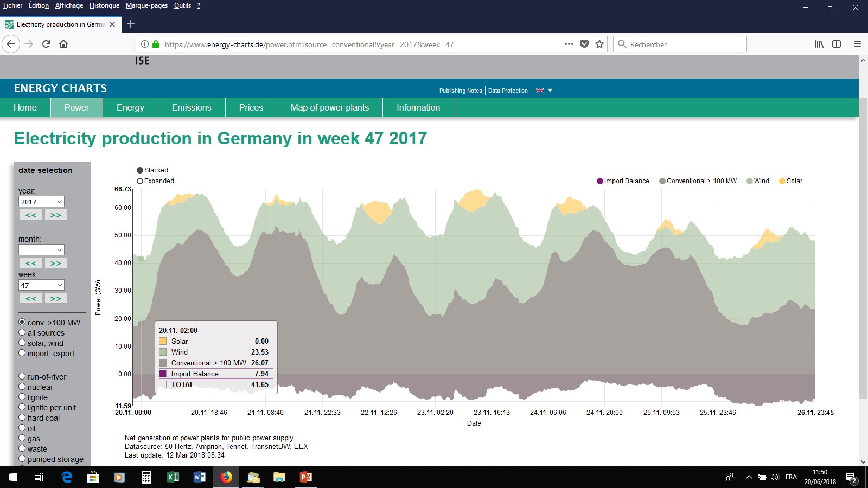Open PowerPoint from taskbar
The image size is (868, 488).
[x=306, y=477]
